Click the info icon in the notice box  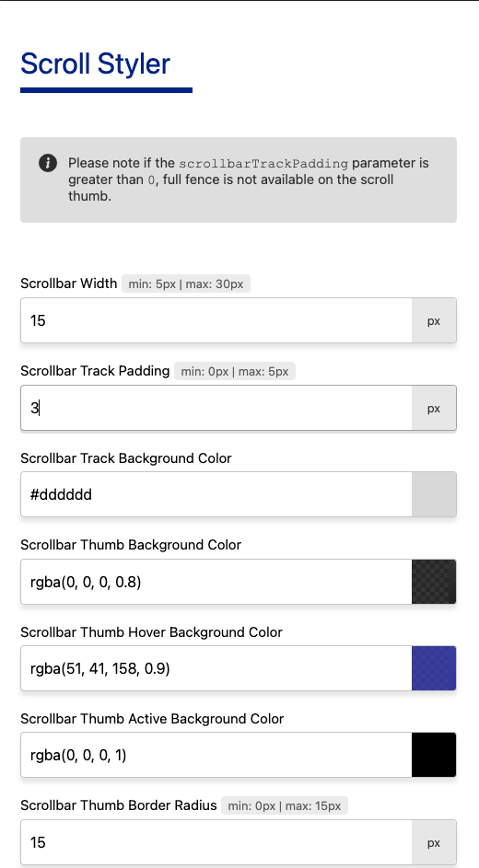tap(48, 163)
